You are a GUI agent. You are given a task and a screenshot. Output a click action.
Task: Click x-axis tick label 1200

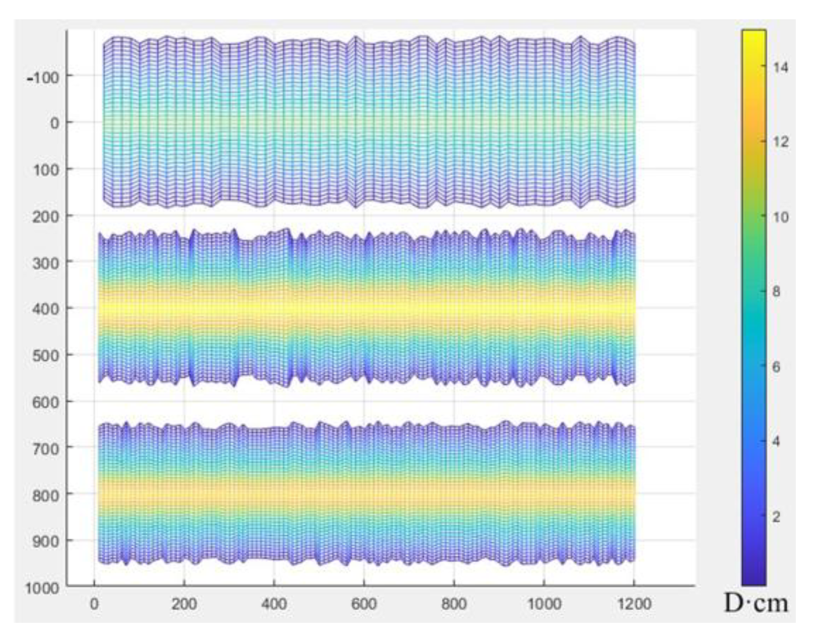(x=634, y=604)
